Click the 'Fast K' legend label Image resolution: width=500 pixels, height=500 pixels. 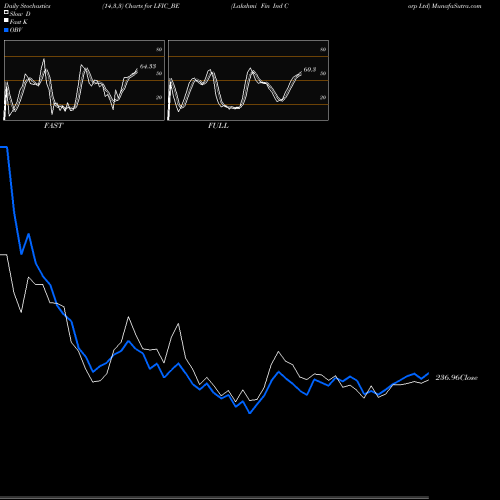point(19,22)
